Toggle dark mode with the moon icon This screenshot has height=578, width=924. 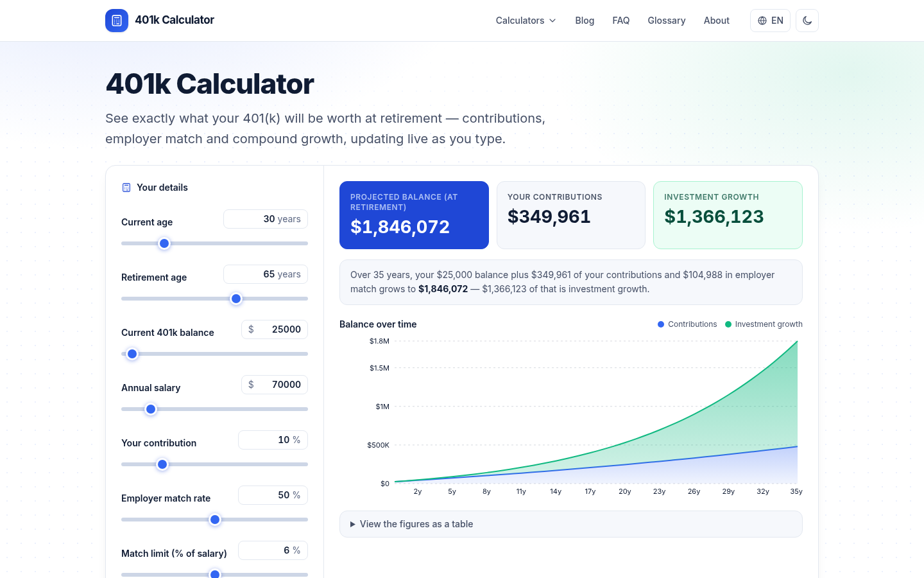[807, 21]
